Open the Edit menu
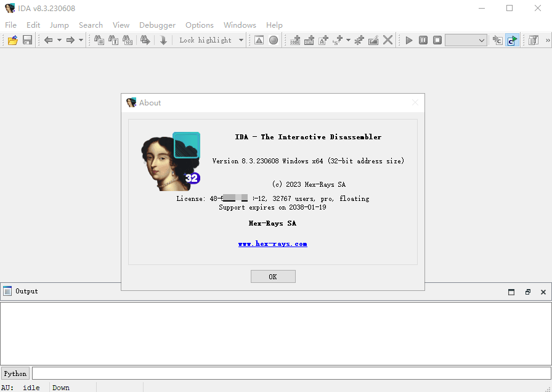Screen dimensions: 552x392 click(33, 25)
